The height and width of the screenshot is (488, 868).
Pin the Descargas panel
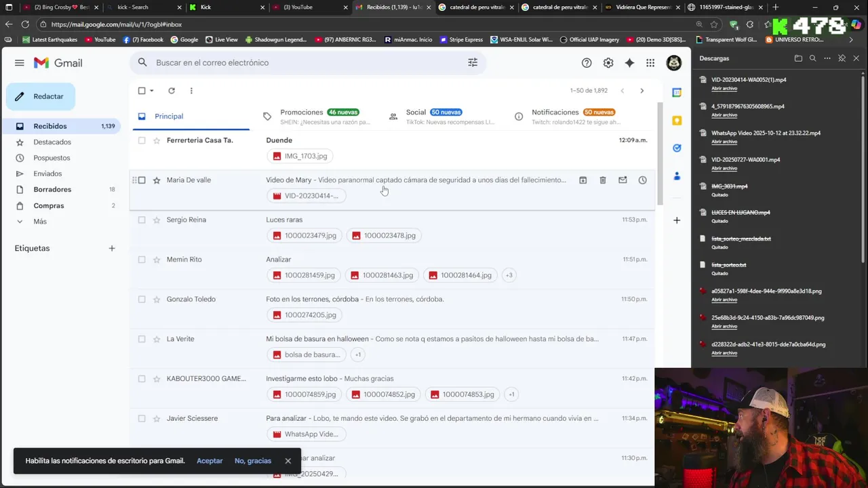click(842, 58)
